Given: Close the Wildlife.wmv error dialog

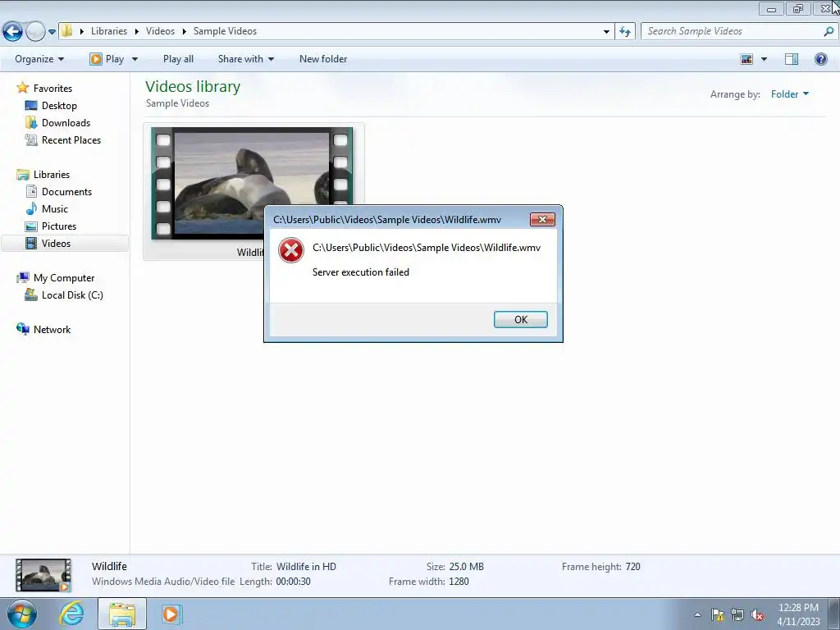Looking at the screenshot, I should [x=542, y=219].
